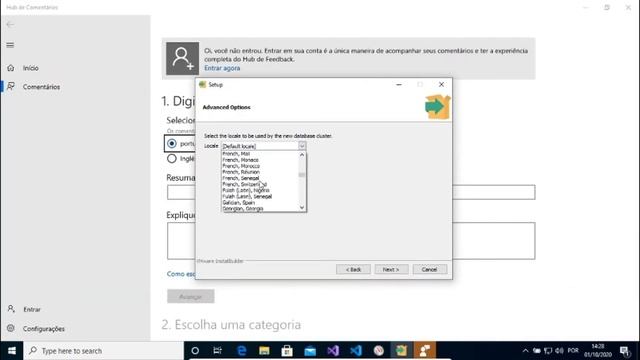Open Visual Studio Code blue icon on taskbar
The width and height of the screenshot is (640, 360).
(356, 351)
